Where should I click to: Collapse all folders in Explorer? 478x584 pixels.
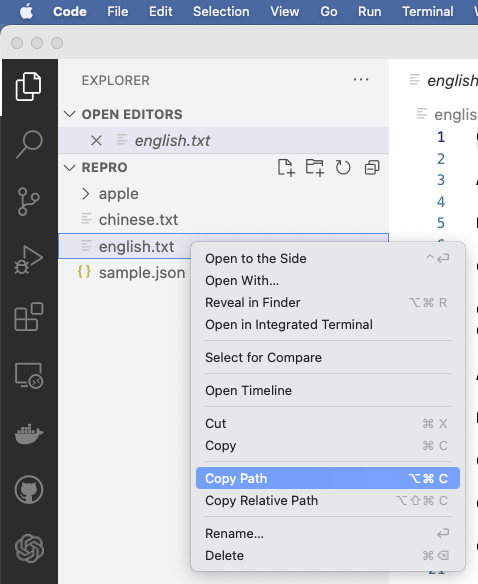[372, 168]
